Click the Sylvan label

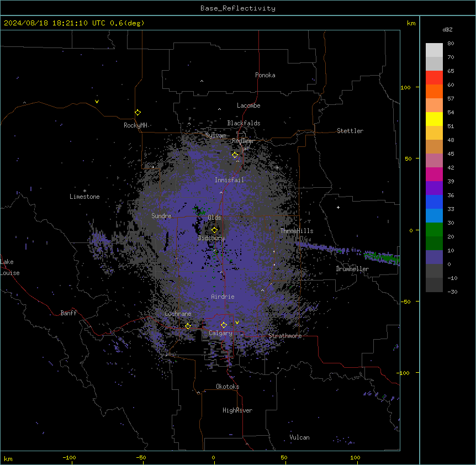pos(215,135)
